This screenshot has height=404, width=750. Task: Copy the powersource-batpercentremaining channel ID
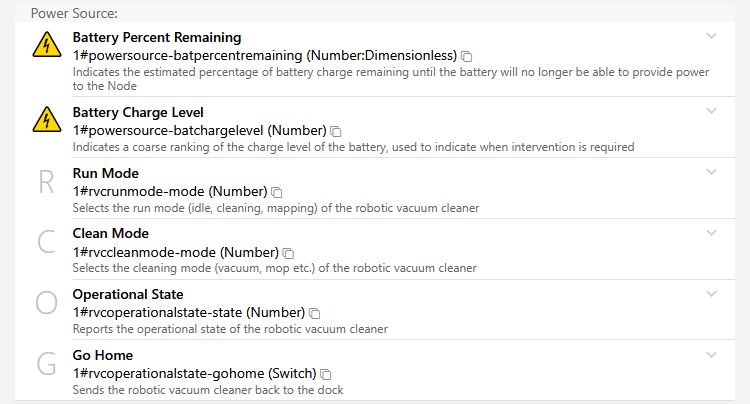tap(466, 56)
